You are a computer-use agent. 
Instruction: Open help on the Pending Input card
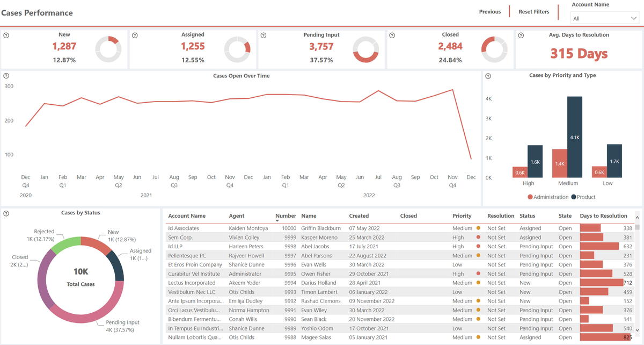[x=263, y=34]
